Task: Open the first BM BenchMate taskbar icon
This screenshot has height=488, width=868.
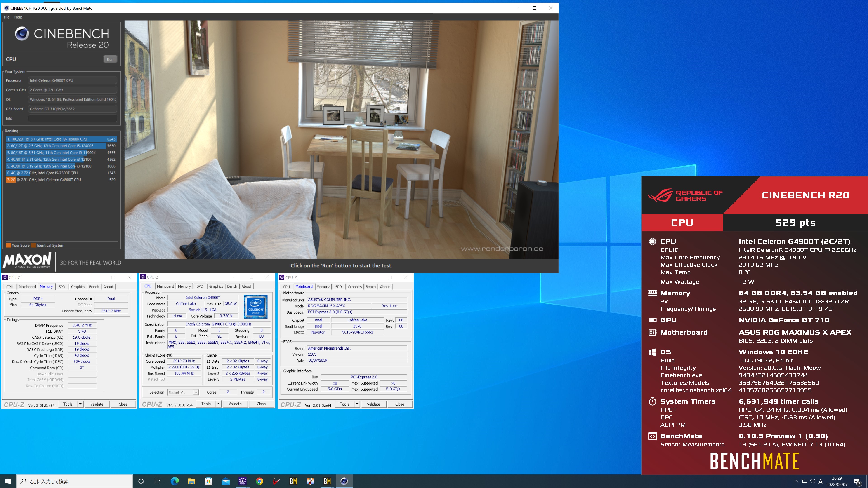Action: click(293, 481)
